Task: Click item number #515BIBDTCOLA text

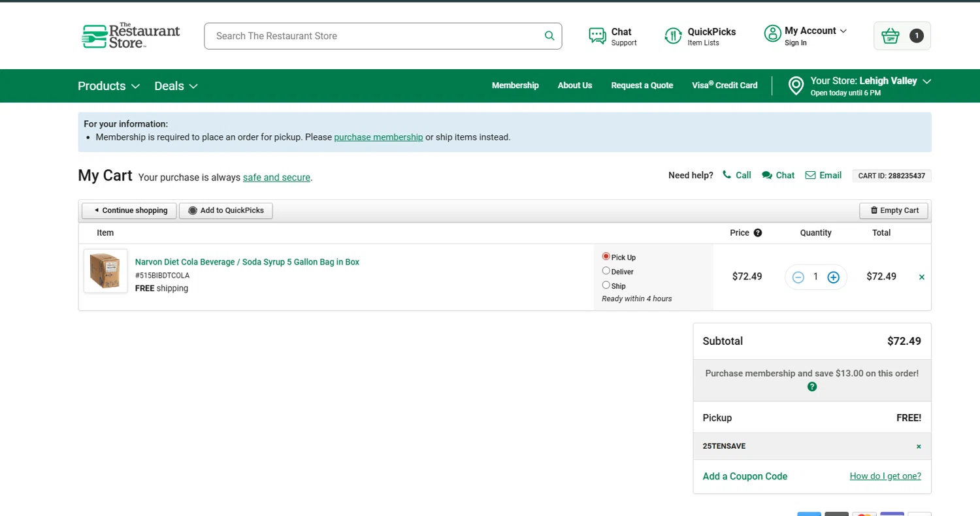Action: 162,276
